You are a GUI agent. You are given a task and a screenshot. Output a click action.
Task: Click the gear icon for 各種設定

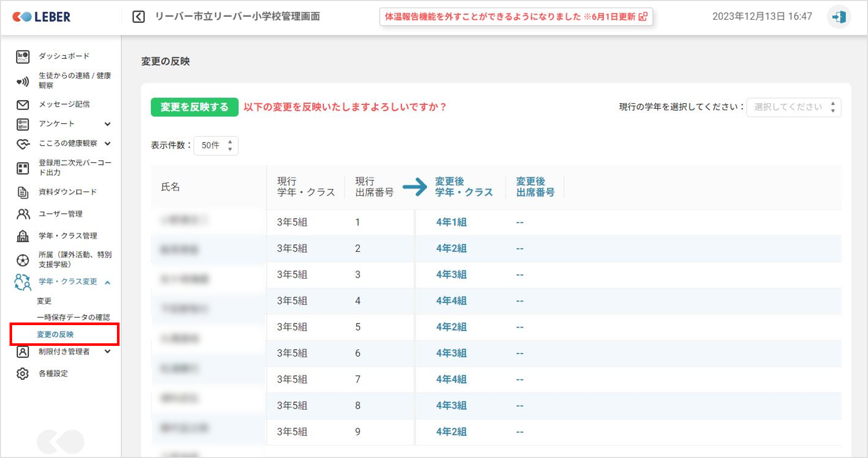[23, 374]
